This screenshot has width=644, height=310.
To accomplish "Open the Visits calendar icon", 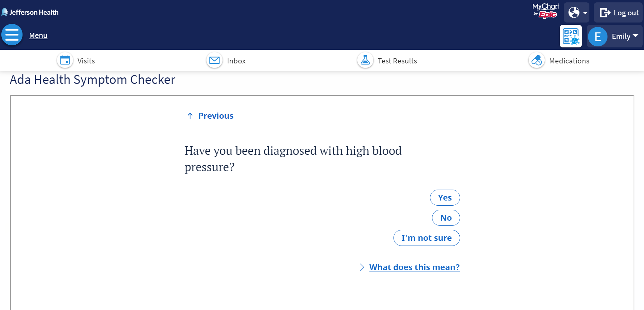I will 65,60.
